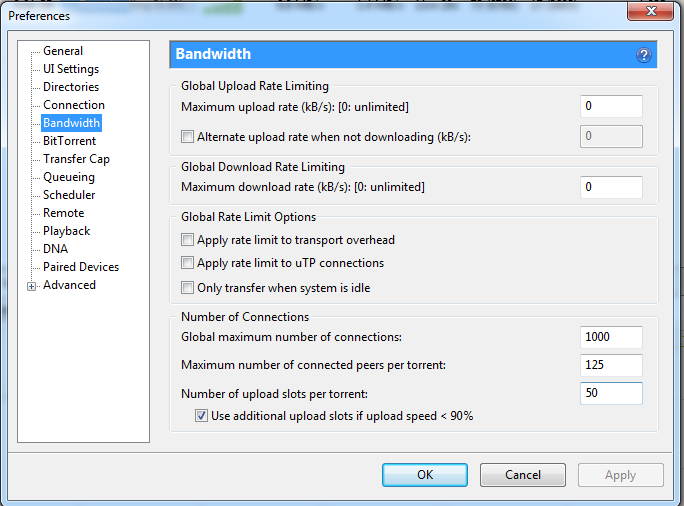This screenshot has width=684, height=506.
Task: Uncheck use additional upload slots option
Action: coord(201,416)
